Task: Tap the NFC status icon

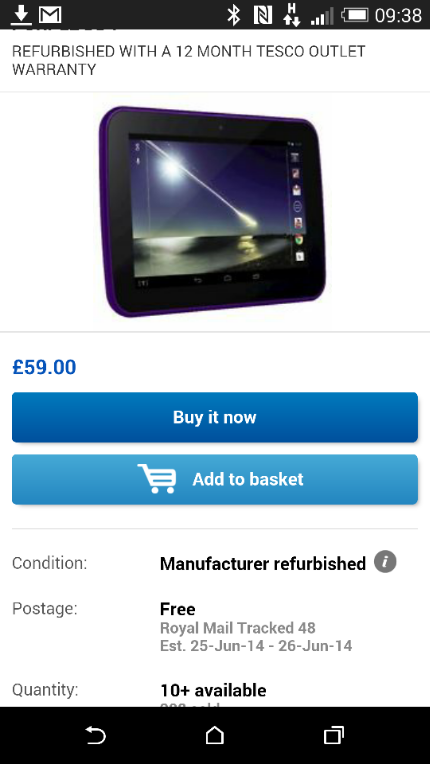Action: click(263, 16)
